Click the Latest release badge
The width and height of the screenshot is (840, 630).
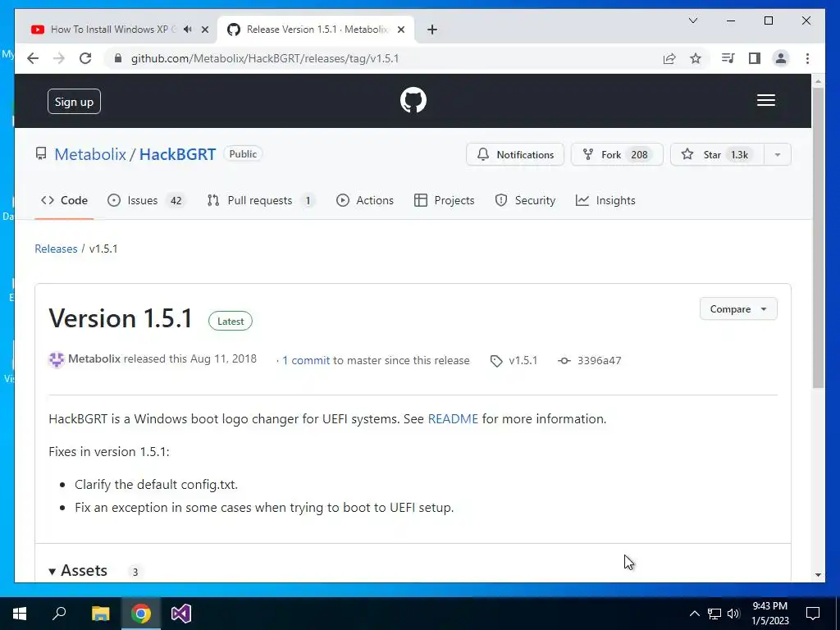pyautogui.click(x=231, y=321)
